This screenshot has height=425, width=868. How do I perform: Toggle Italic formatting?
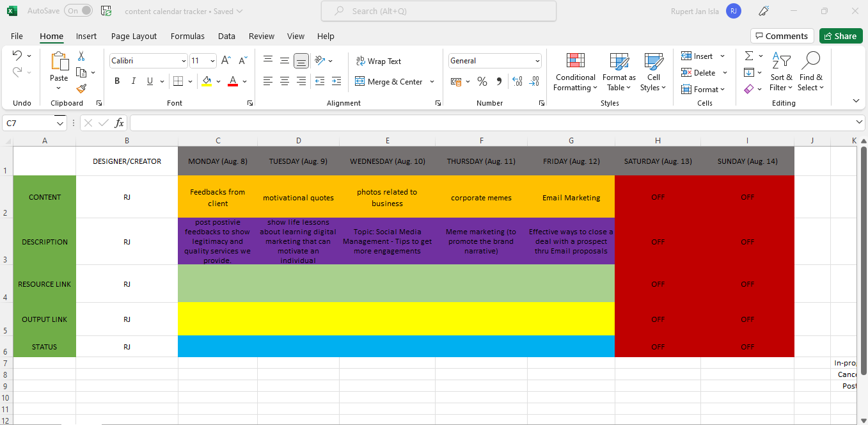tap(134, 81)
